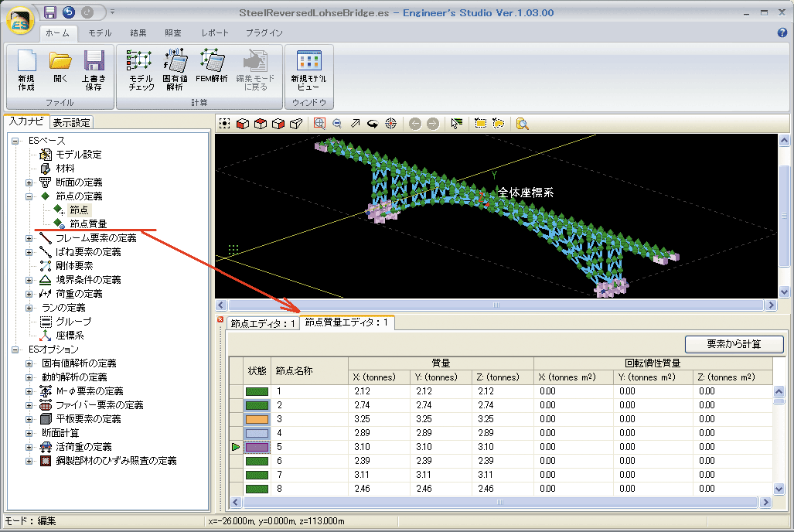Collapse the 節点の定義 tree node

[x=29, y=196]
